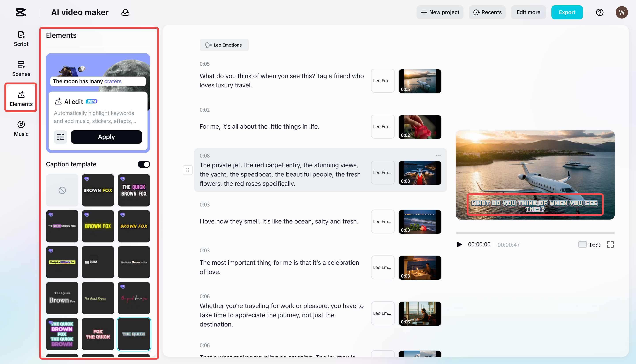Choose the yellow banner Quick BROWN Fox template
The height and width of the screenshot is (364, 636).
coord(62,262)
